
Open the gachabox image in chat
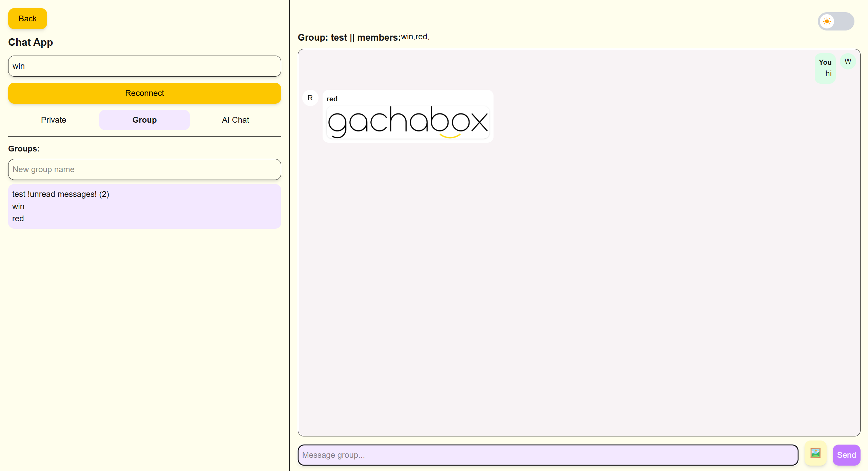pyautogui.click(x=408, y=122)
